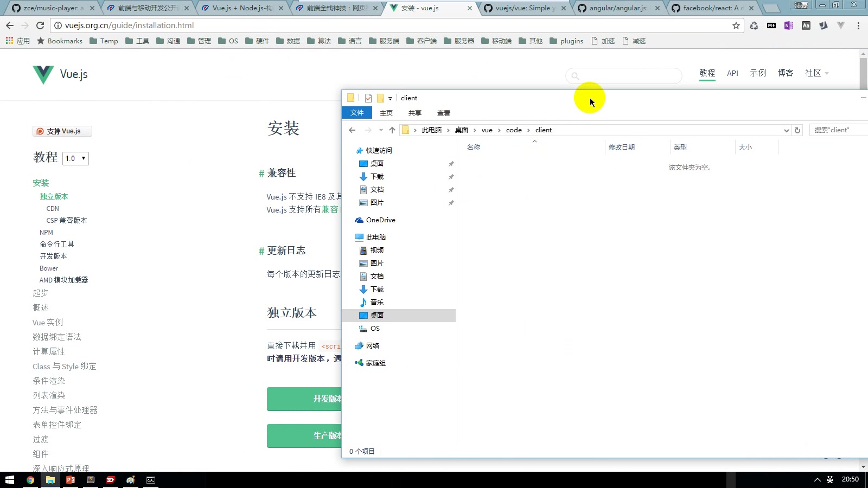
Task: Expand the chevron after 'vue' in breadcrumb
Action: tap(499, 130)
